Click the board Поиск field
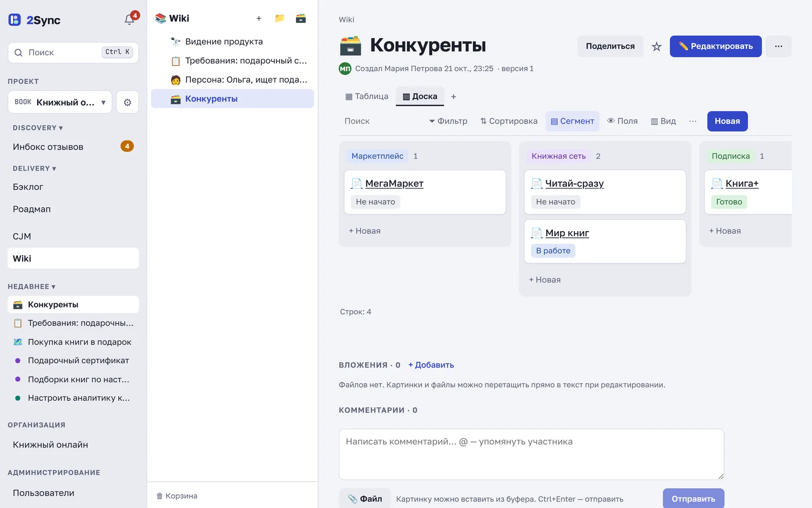 pyautogui.click(x=381, y=121)
